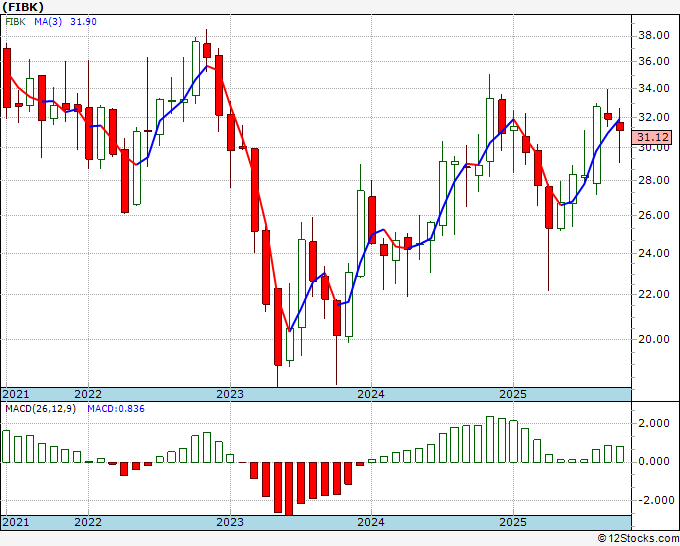
Task: Select 2021 on the MACD panel timeline
Action: point(16,522)
